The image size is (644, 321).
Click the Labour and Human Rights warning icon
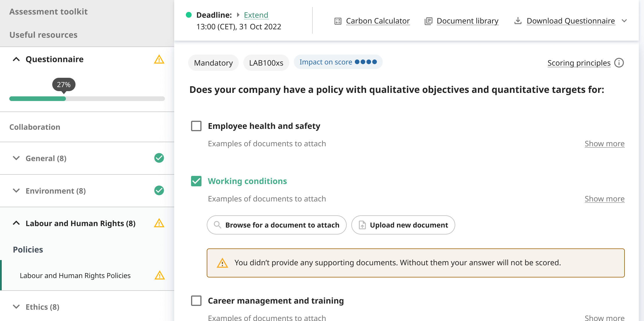point(159,223)
